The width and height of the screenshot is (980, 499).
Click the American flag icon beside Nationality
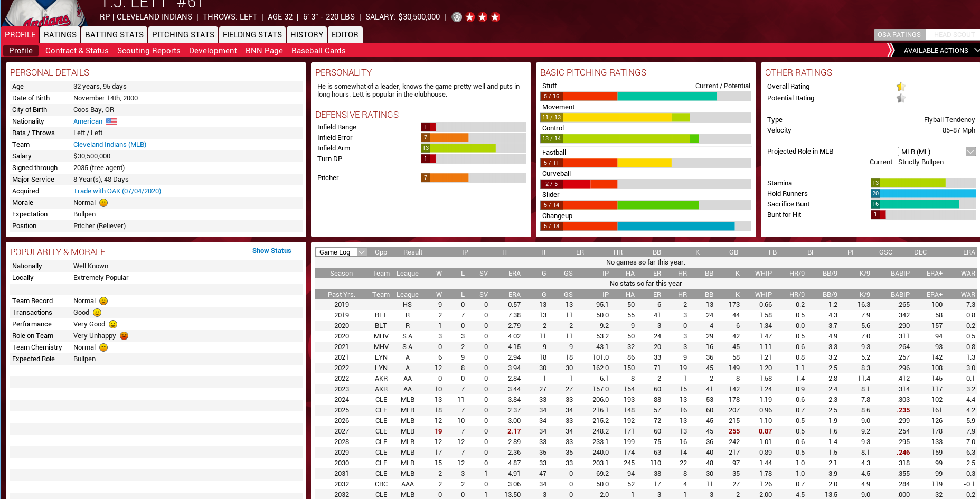point(111,121)
